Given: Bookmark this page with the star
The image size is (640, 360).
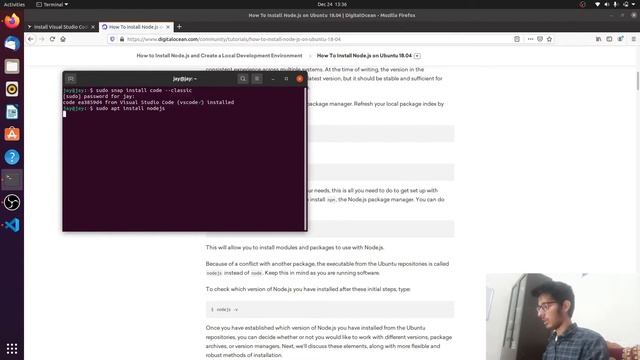Looking at the screenshot, I should [x=549, y=39].
